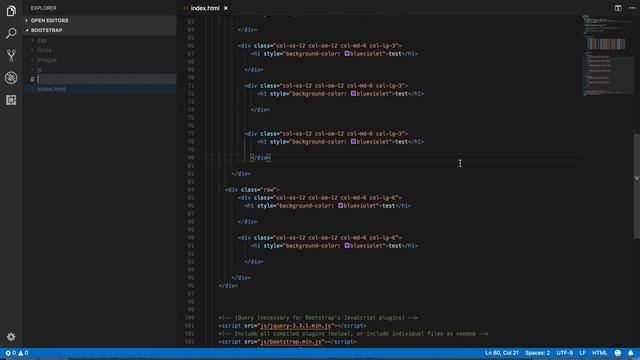The width and height of the screenshot is (640, 360).
Task: Click the div class="row" line
Action: tap(252, 190)
